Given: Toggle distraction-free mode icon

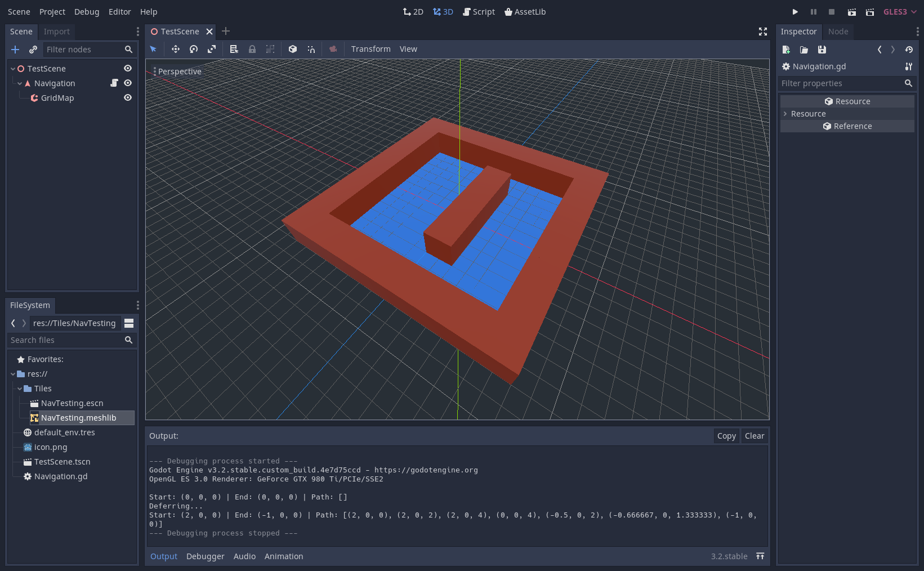Looking at the screenshot, I should (763, 32).
